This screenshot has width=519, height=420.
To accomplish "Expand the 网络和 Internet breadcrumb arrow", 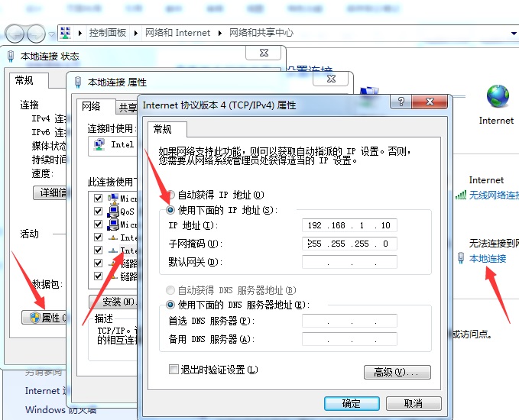I will 222,33.
